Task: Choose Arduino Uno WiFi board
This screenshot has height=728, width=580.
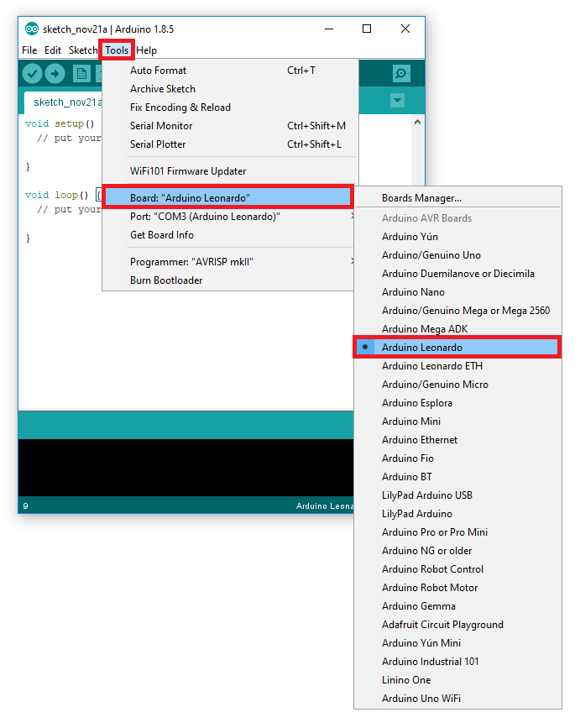Action: (x=457, y=699)
